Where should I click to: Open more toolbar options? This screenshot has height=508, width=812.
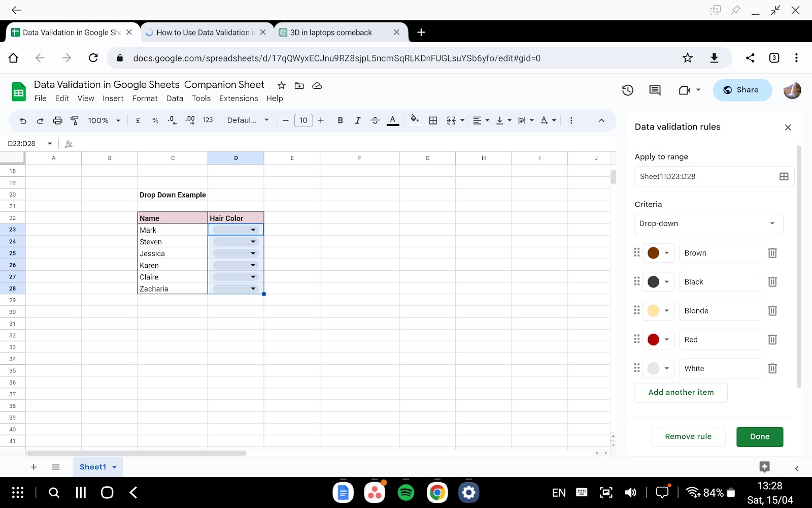[x=571, y=120]
